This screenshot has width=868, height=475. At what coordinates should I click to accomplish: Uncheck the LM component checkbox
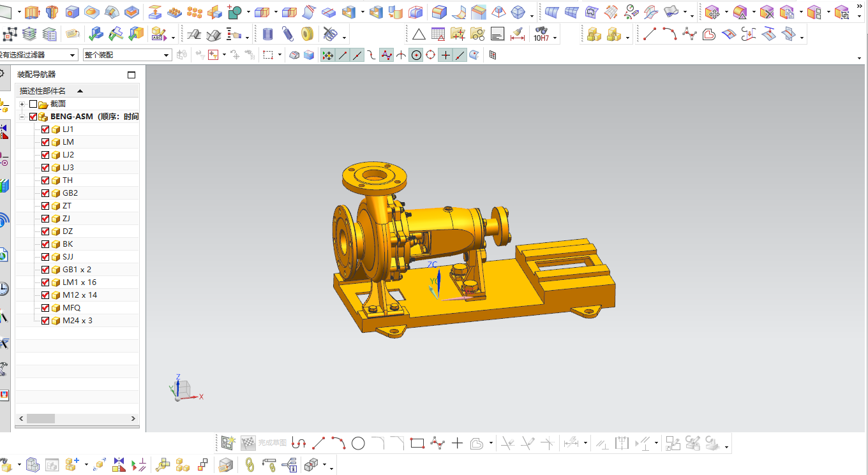(45, 142)
